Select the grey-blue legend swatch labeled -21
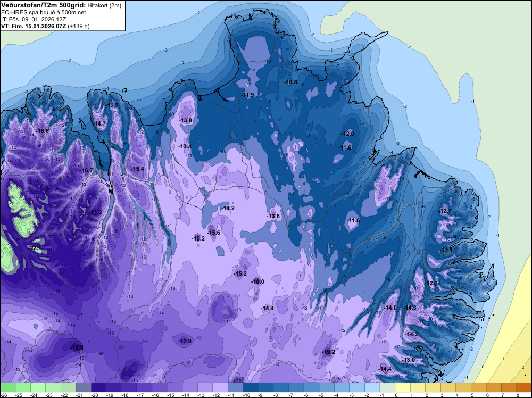 click(84, 387)
